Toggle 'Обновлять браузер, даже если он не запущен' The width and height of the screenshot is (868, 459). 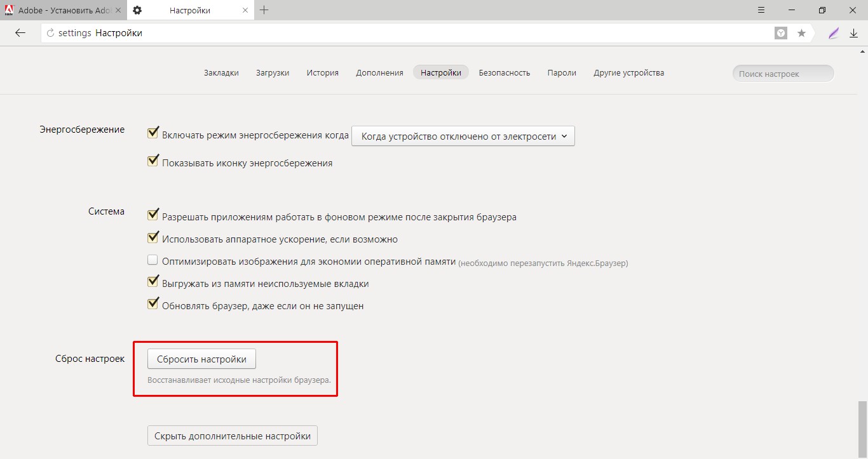pyautogui.click(x=153, y=304)
